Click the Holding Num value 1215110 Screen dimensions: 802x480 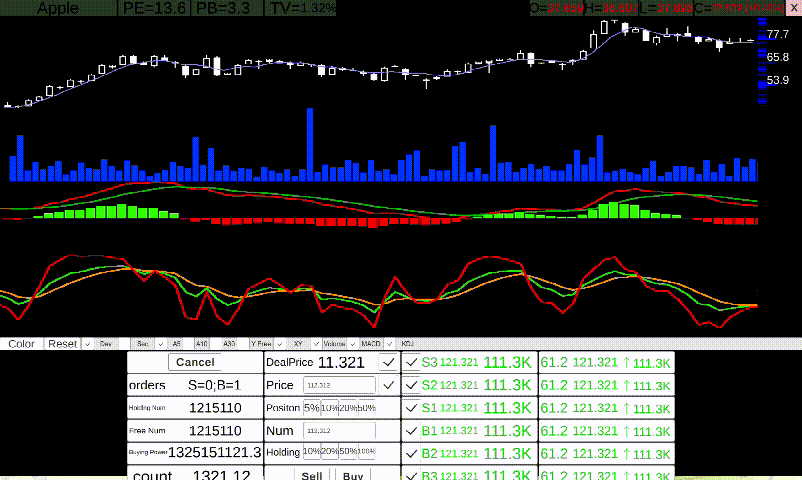point(215,408)
